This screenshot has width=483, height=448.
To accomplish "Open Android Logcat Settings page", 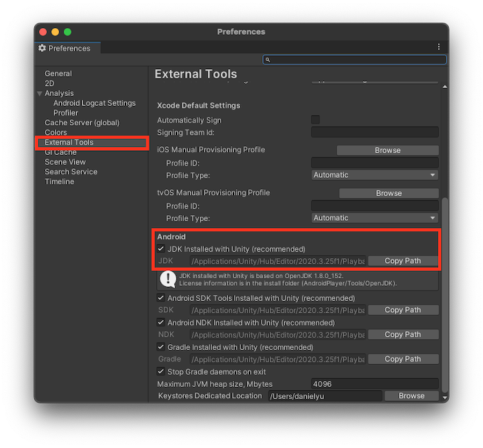I will pyautogui.click(x=94, y=103).
